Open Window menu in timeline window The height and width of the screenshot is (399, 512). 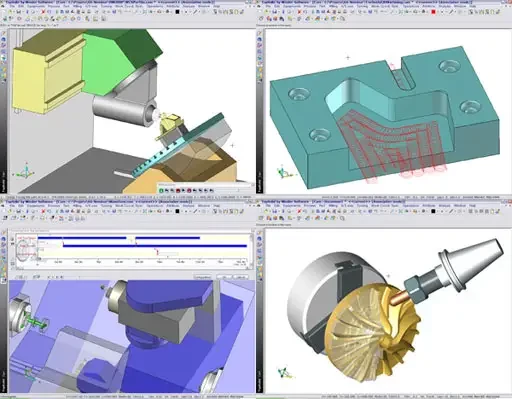[x=204, y=206]
